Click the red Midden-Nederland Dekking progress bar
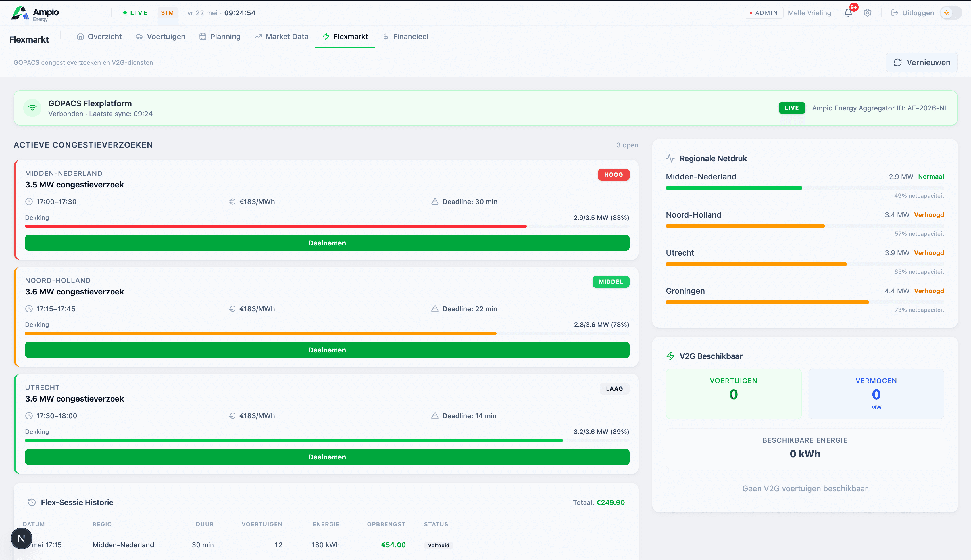 [x=327, y=226]
